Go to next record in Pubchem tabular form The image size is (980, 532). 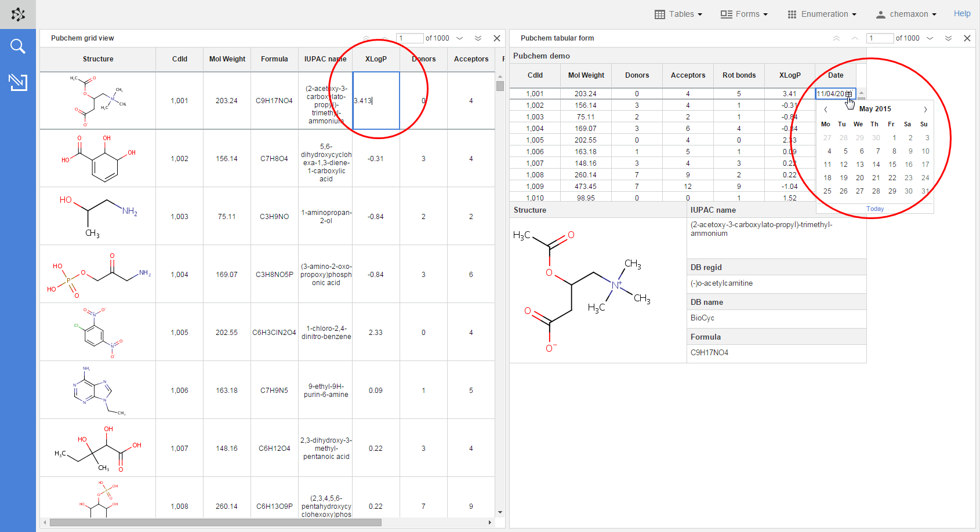click(930, 38)
